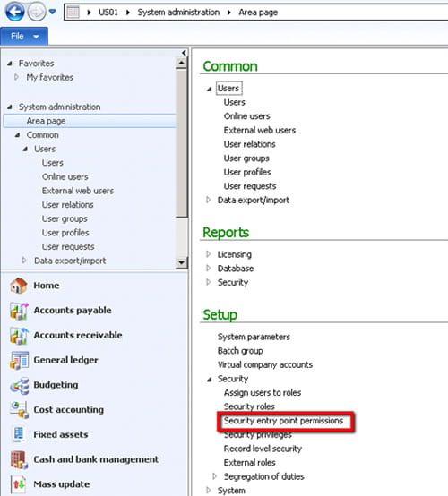
Task: Select the Cash and bank management icon
Action: [x=19, y=459]
